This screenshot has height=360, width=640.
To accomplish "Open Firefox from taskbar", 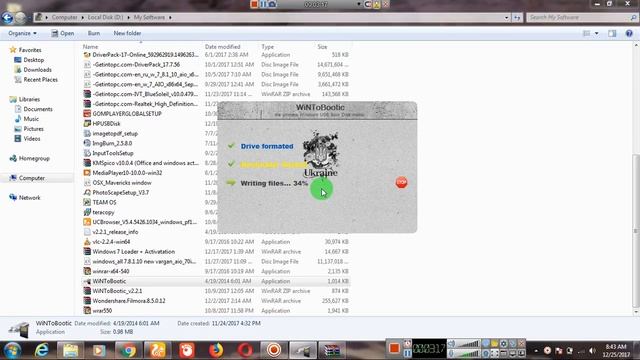I will click(x=216, y=350).
